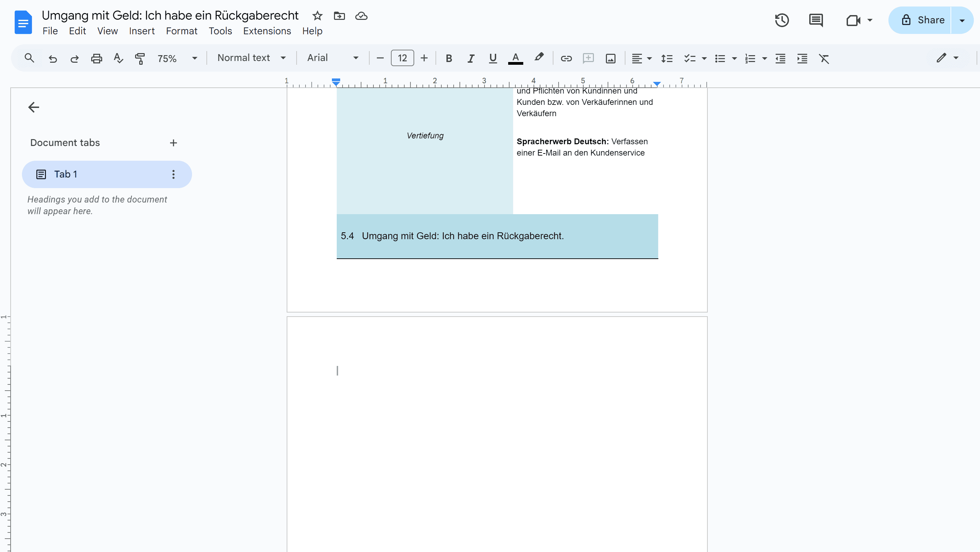Expand the Share options arrow

click(962, 20)
